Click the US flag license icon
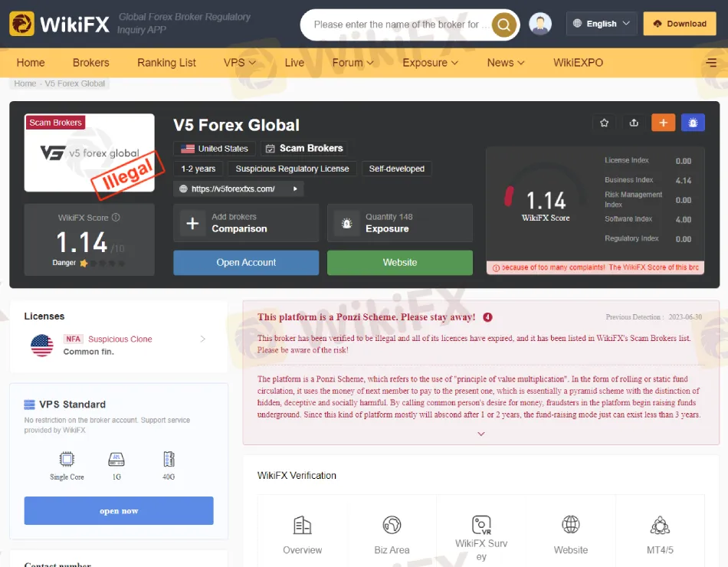 42,345
